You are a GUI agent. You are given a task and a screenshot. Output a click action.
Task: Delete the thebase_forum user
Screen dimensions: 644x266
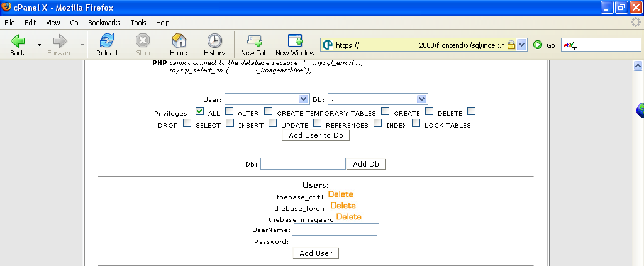[343, 205]
